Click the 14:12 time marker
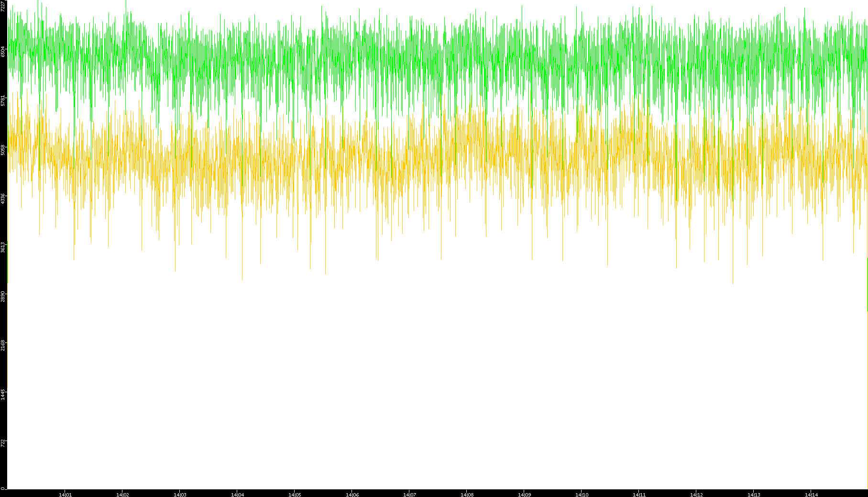This screenshot has height=497, width=868. tap(696, 495)
